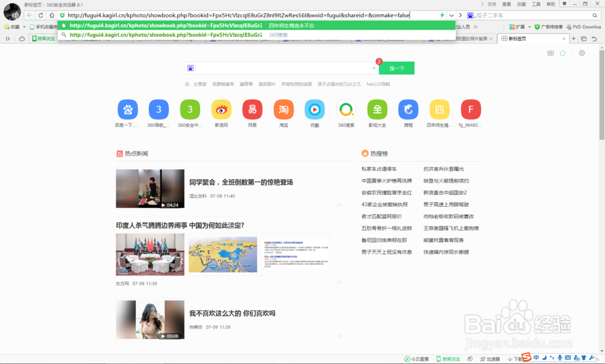The width and height of the screenshot is (605, 364).
Task: Open the 影视大全 shortcut tile
Action: point(377,113)
